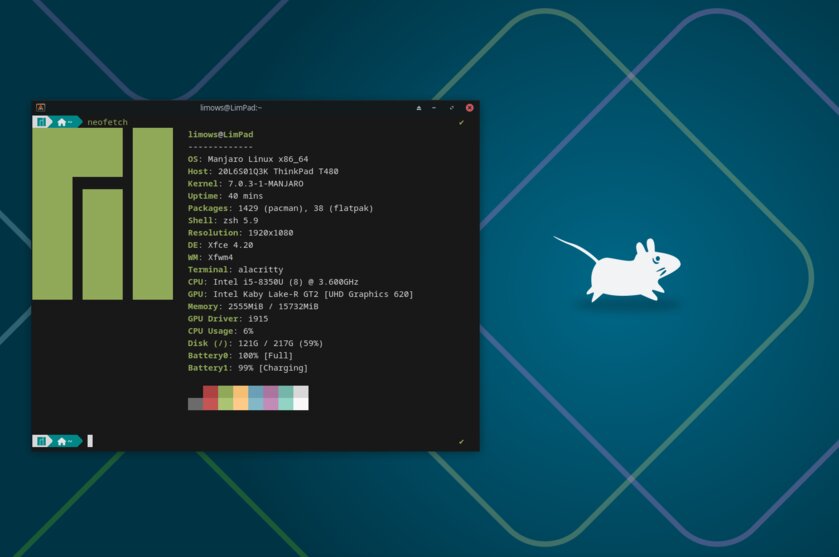Roll up the terminal window with shade button
Screen dimensions: 839x557
coord(419,108)
